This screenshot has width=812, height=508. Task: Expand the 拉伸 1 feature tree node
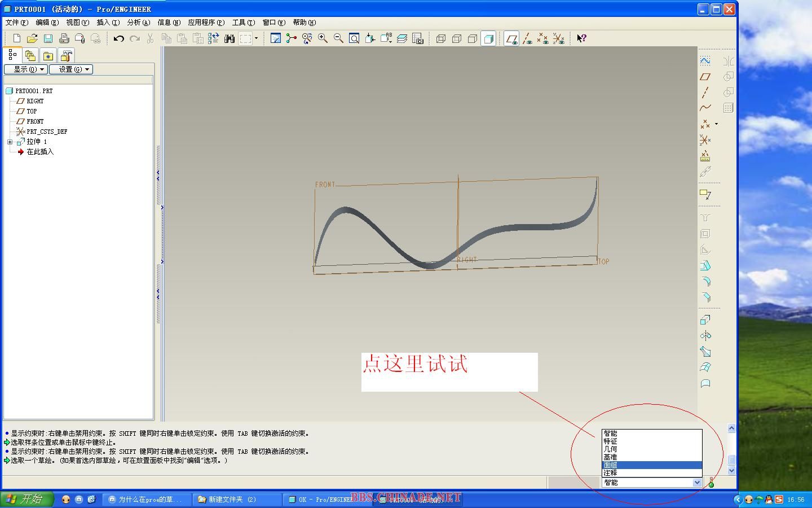[10, 142]
